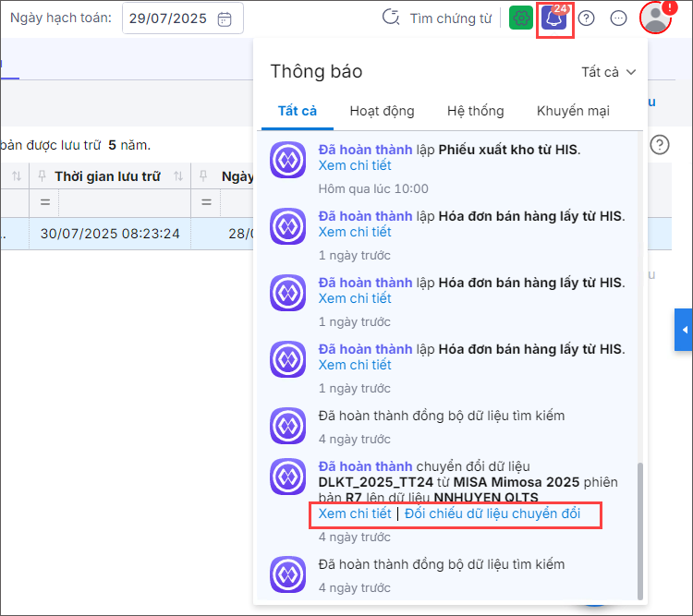Click the Tìm chứng từ search icon

[392, 18]
